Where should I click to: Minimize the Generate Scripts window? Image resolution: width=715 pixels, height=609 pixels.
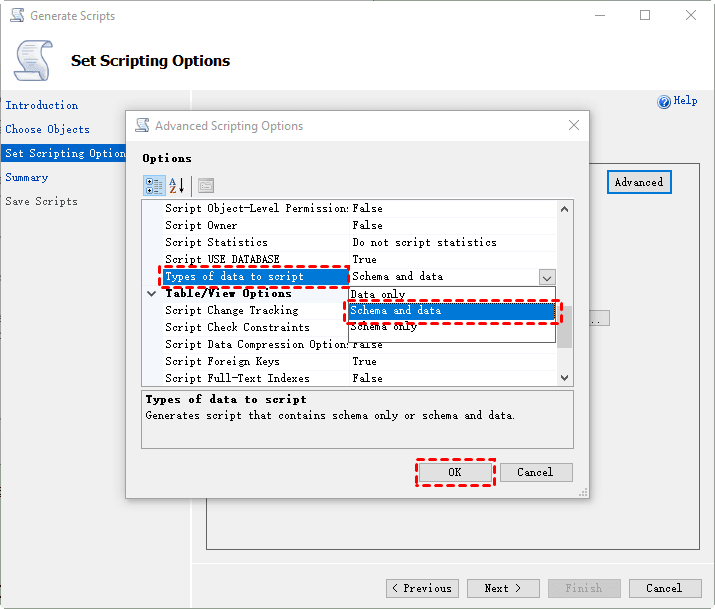coord(600,15)
